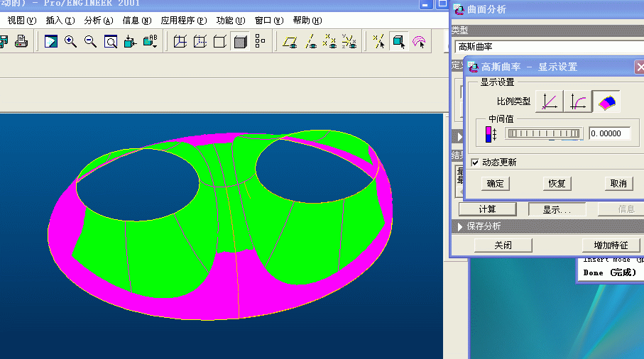Open the 应用程序 menu
The height and width of the screenshot is (359, 644).
184,21
